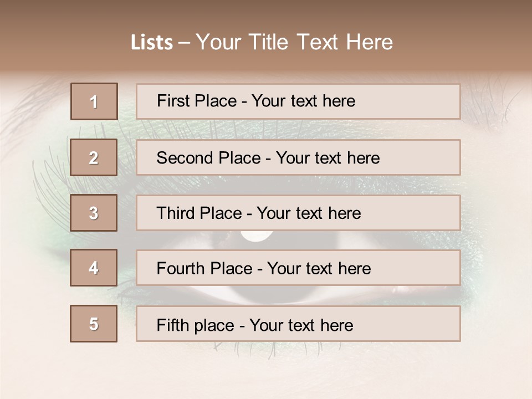The height and width of the screenshot is (399, 532).
Task: Select the number 1 box
Action: pyautogui.click(x=94, y=101)
